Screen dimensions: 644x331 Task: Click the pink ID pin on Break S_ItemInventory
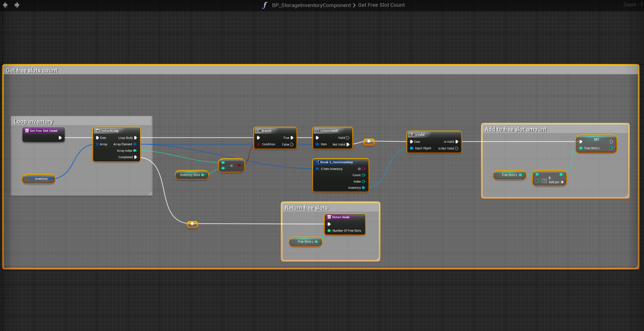pyautogui.click(x=363, y=169)
